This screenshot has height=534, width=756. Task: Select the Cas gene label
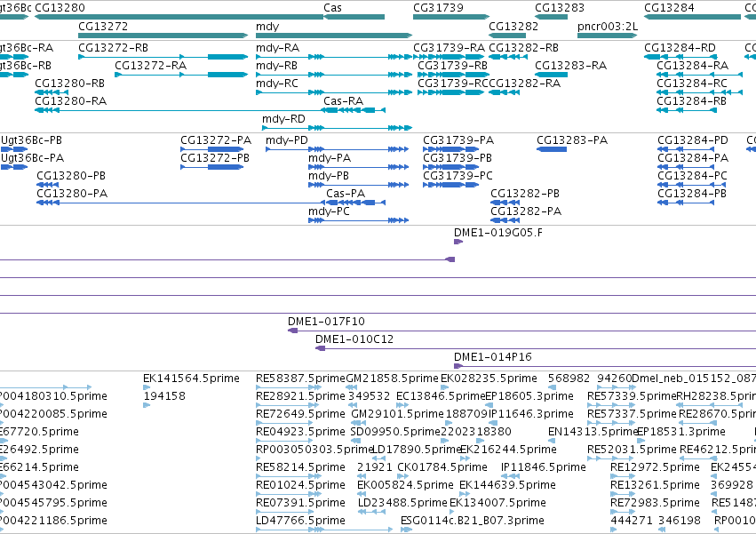pos(332,8)
